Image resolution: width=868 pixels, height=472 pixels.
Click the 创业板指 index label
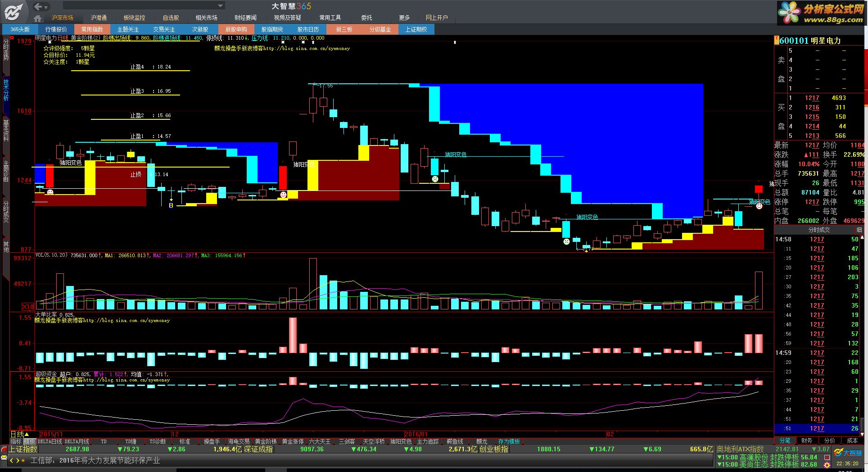[494, 449]
